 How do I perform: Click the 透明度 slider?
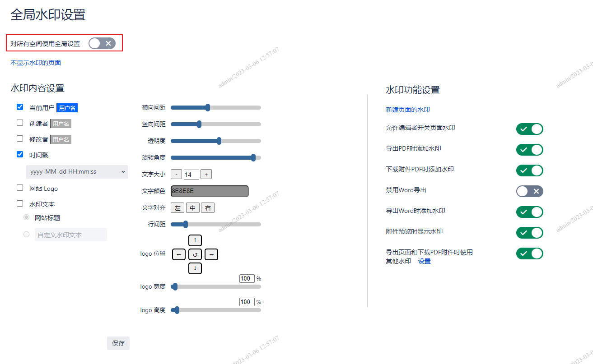[216, 141]
